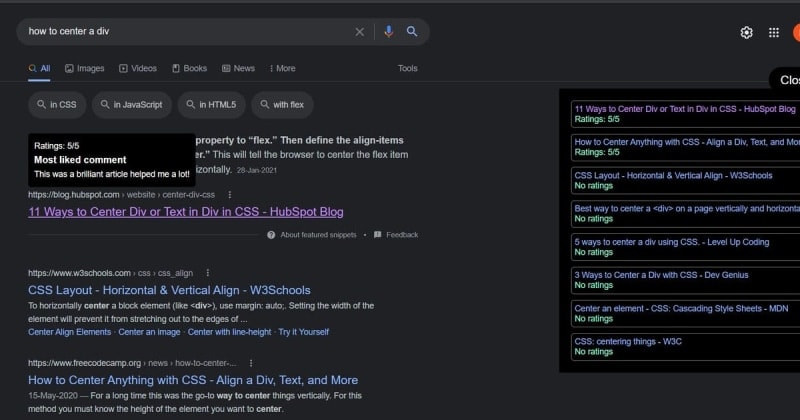
Task: Switch to the Images tab
Action: pos(85,68)
